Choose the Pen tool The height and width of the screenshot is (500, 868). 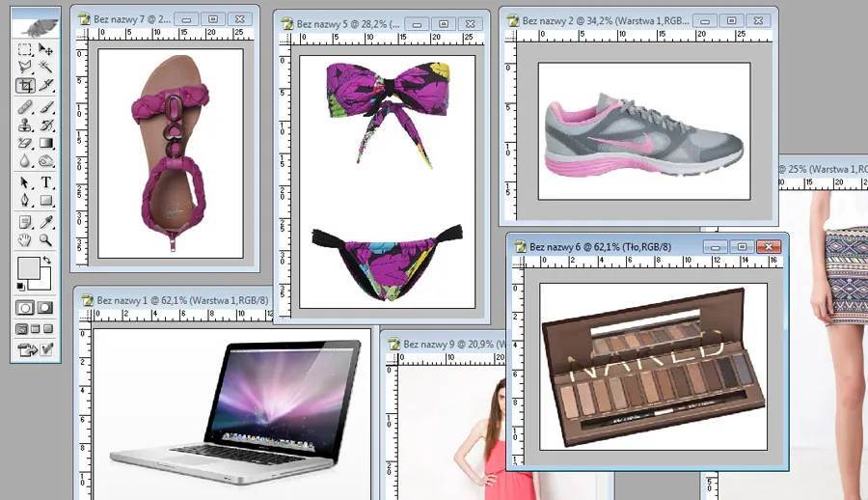click(x=25, y=201)
